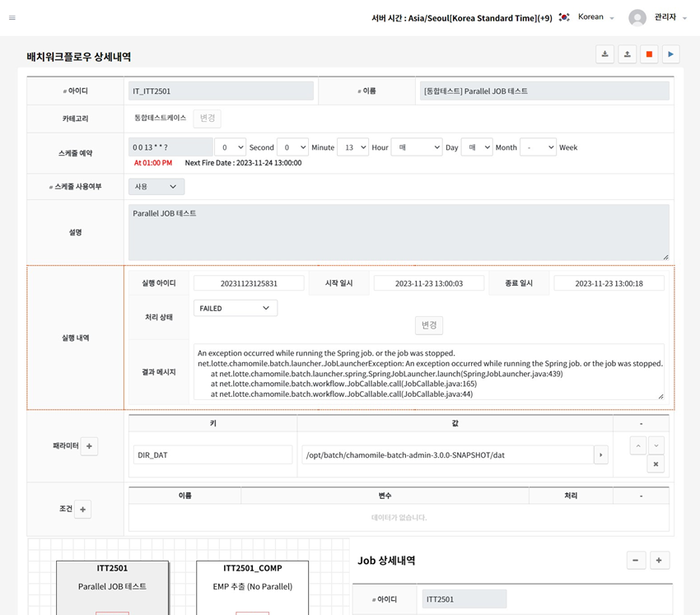Open the Hour dropdown showing 13
Viewport: 700px width, 615px height.
point(352,147)
